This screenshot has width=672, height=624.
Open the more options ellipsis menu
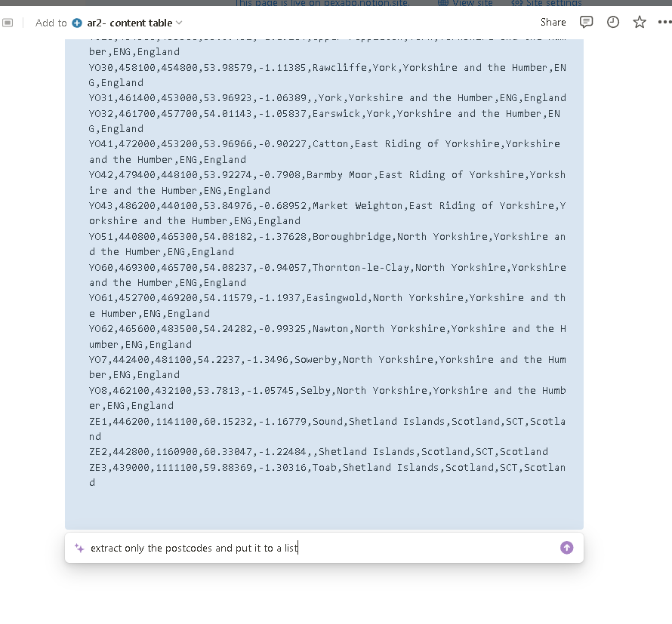[664, 23]
